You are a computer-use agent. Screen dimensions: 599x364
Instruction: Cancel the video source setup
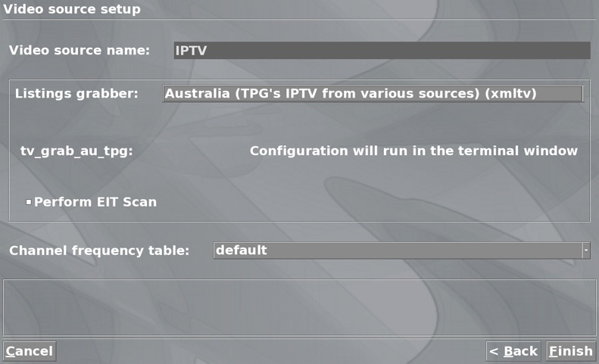[x=30, y=351]
